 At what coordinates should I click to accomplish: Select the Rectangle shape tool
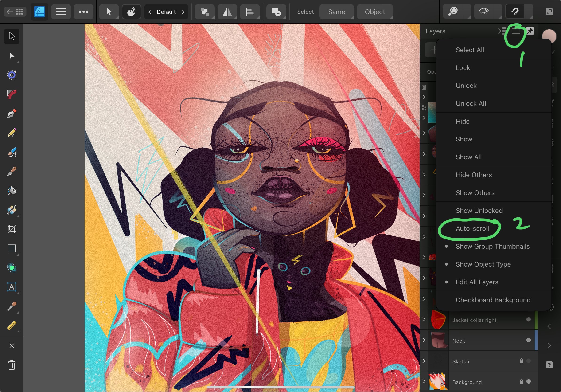click(x=12, y=249)
